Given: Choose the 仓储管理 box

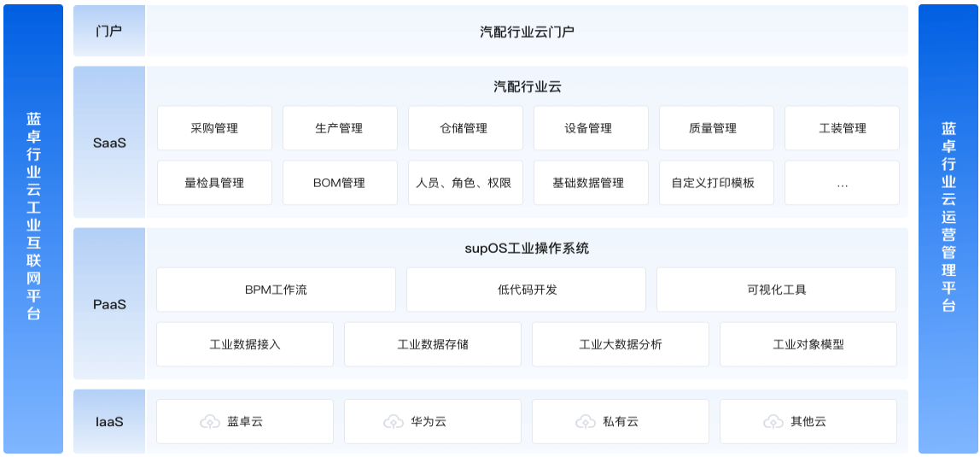Looking at the screenshot, I should (x=465, y=128).
